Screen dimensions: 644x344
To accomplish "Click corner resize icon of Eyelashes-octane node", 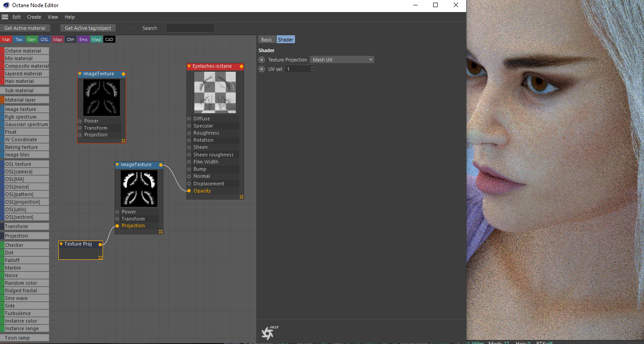I will pos(242,197).
